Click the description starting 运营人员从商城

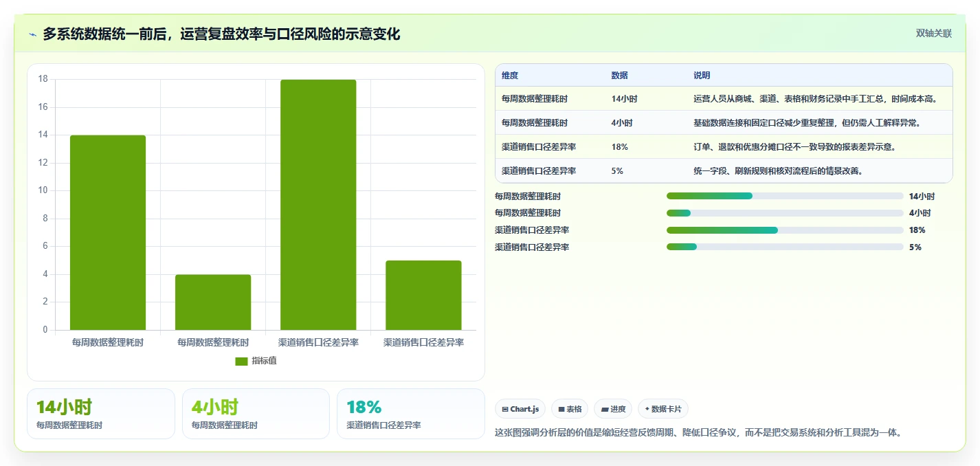click(815, 99)
